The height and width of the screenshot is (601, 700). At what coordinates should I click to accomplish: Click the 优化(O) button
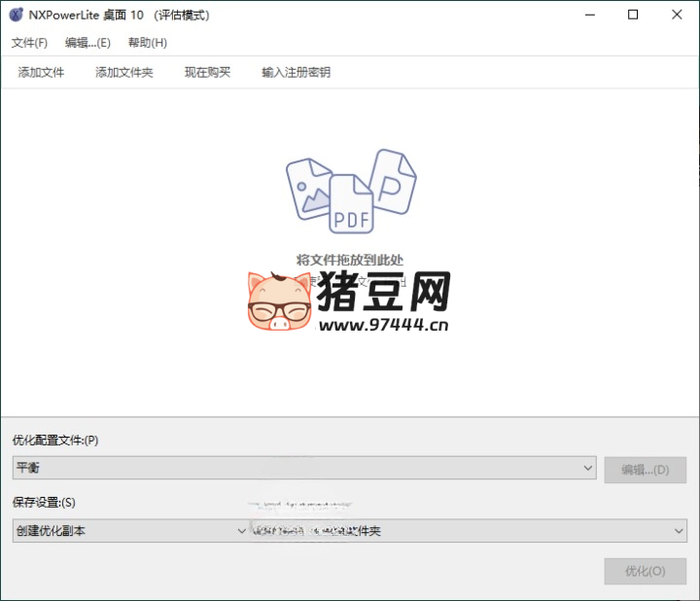(x=646, y=571)
